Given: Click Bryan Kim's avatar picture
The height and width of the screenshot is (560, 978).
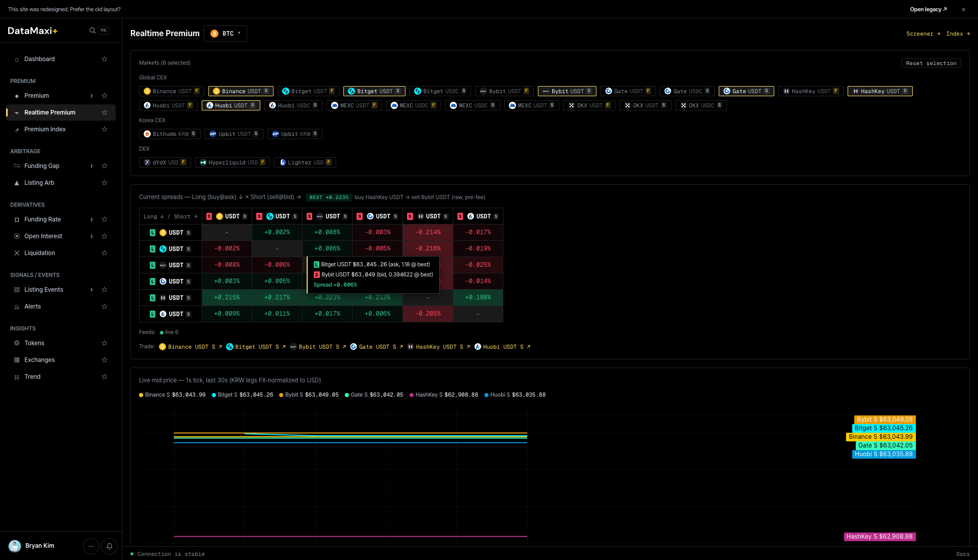Looking at the screenshot, I should 15,546.
